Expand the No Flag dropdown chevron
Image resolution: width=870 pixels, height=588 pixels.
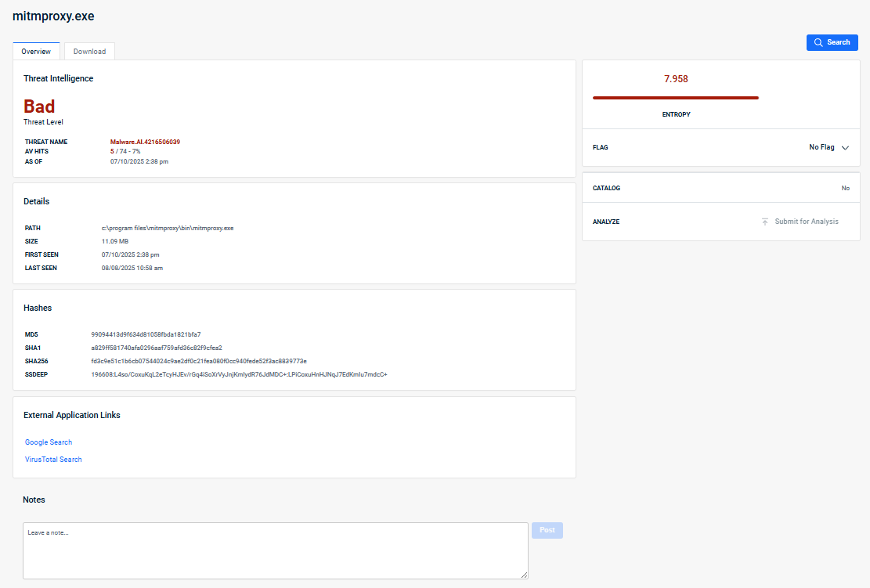click(845, 147)
